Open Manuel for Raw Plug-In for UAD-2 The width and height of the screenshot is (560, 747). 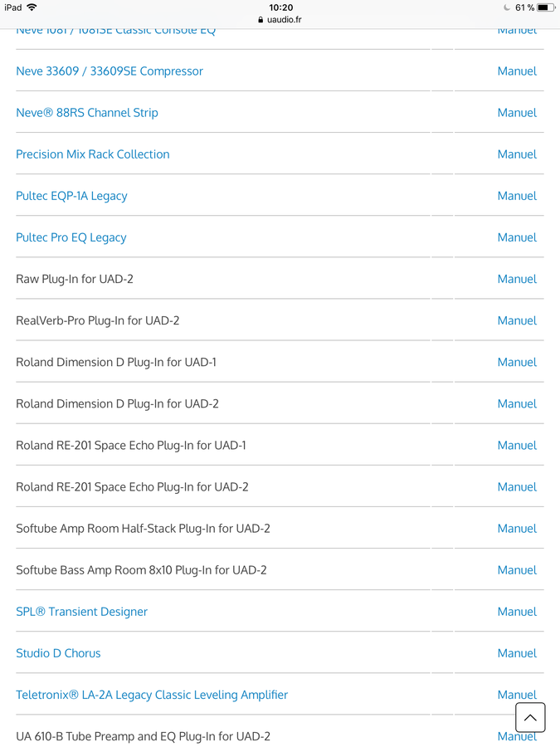(517, 279)
